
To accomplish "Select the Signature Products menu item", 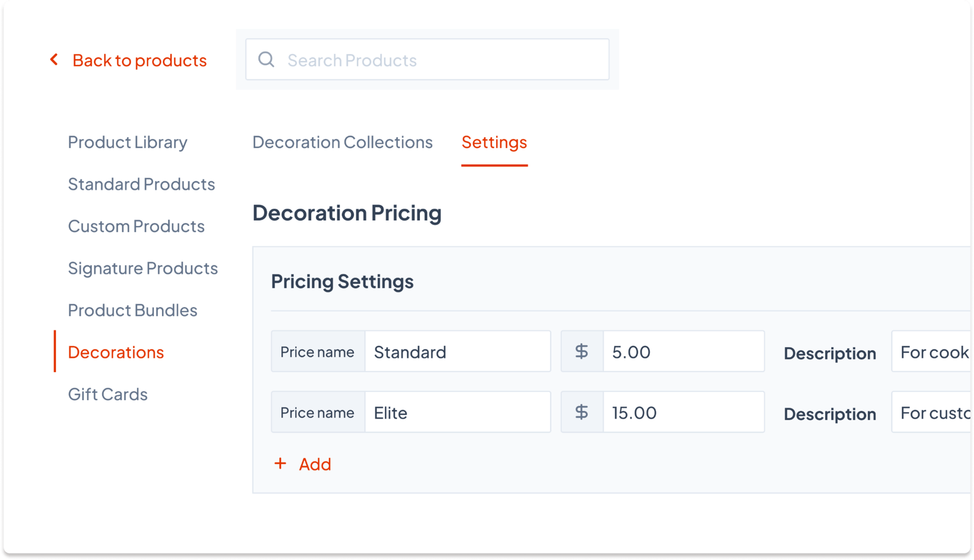I will [x=144, y=267].
